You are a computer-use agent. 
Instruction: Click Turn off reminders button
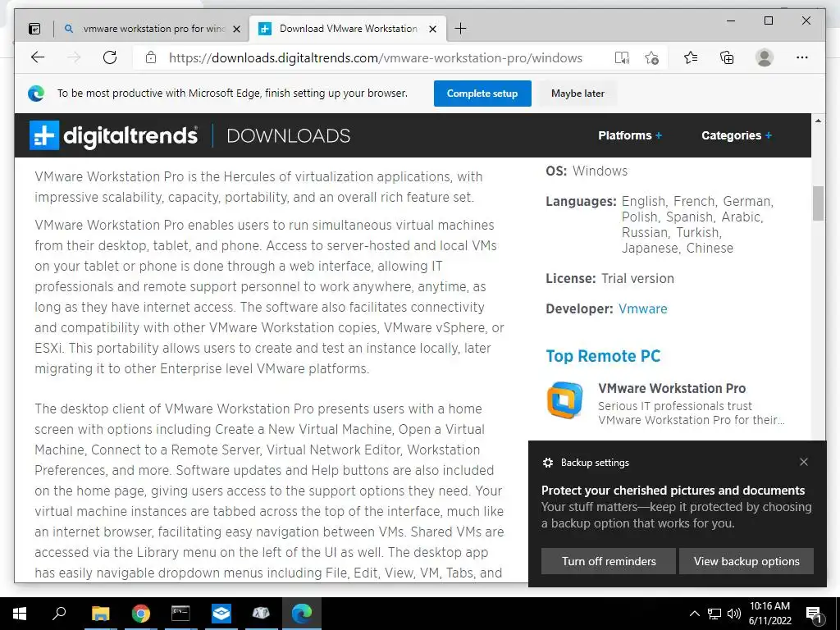click(609, 561)
